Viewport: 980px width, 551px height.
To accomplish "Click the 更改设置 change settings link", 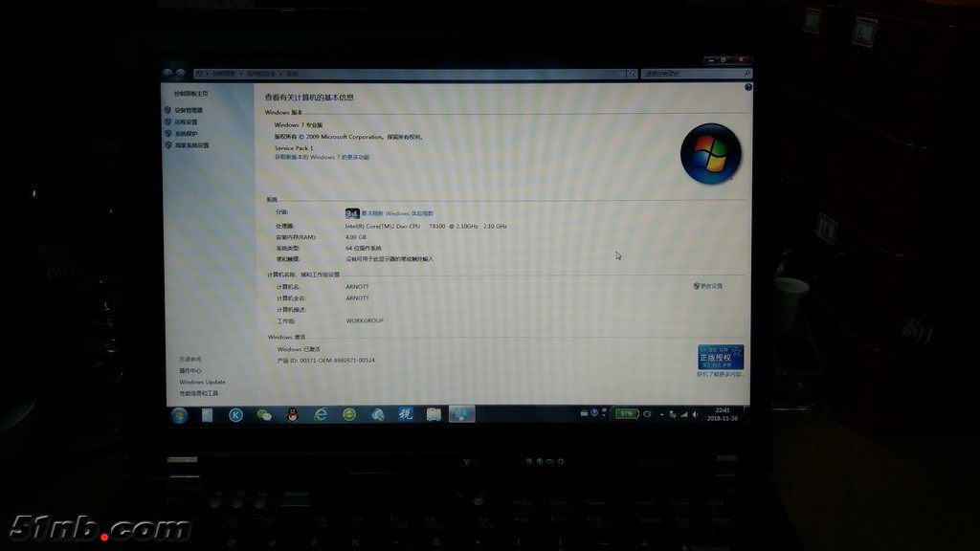I will [711, 286].
